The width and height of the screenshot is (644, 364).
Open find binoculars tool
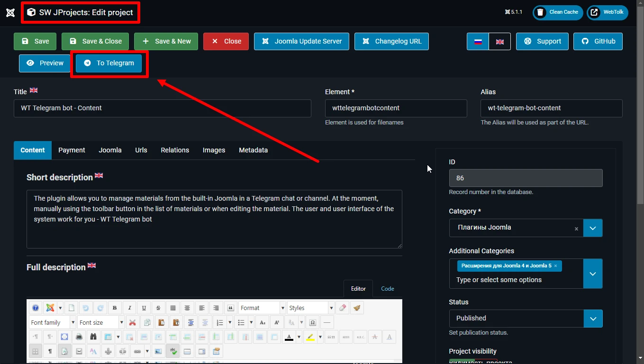pyautogui.click(x=93, y=337)
